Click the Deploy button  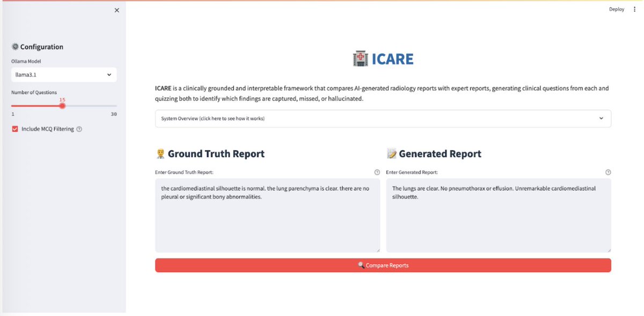pyautogui.click(x=617, y=9)
